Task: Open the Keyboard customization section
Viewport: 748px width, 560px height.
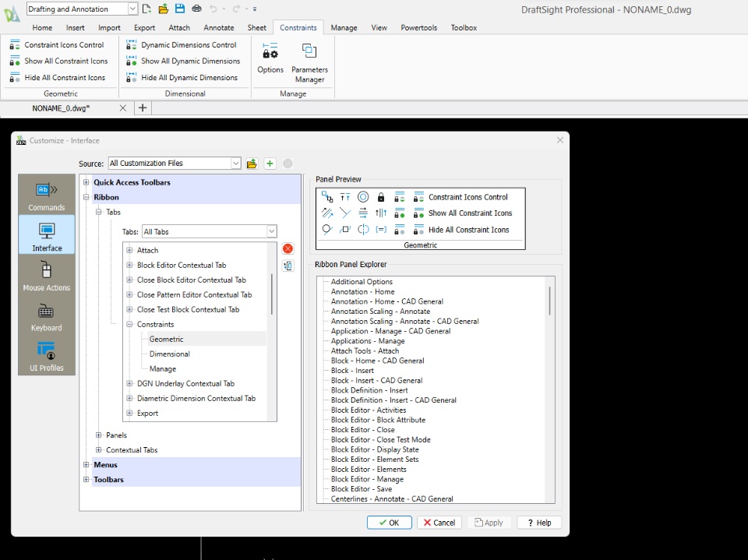Action: [x=47, y=316]
